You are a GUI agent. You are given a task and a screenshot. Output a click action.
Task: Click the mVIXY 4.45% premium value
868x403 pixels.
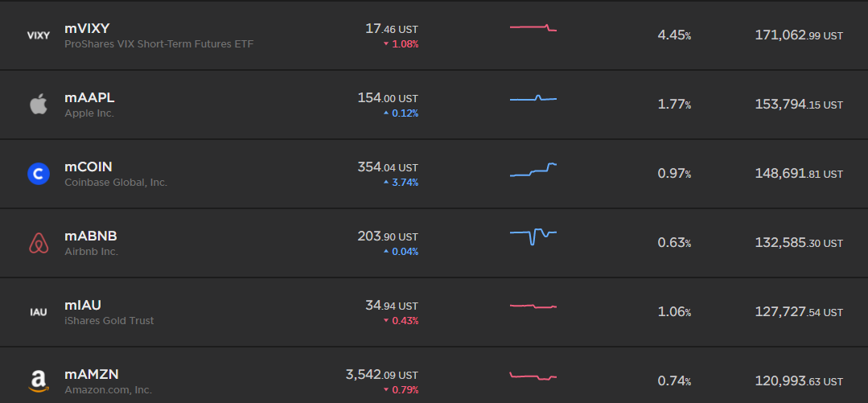[674, 35]
